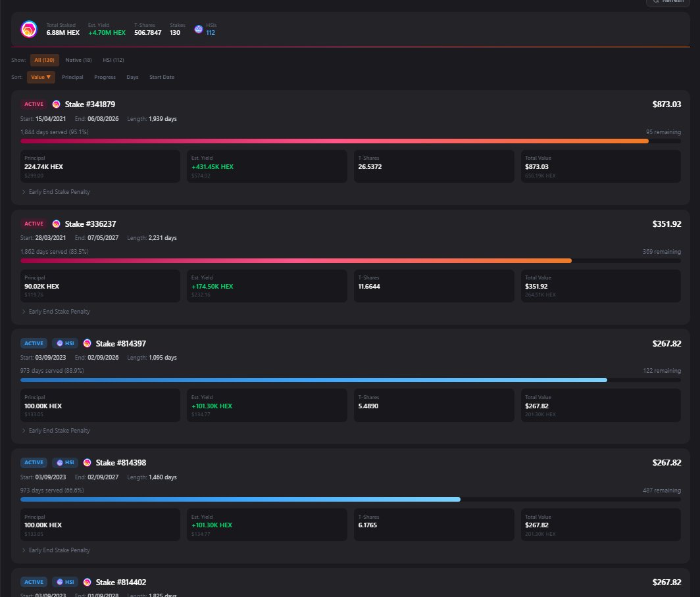
Task: Click T-Shares 26.5372 box
Action: coord(434,166)
